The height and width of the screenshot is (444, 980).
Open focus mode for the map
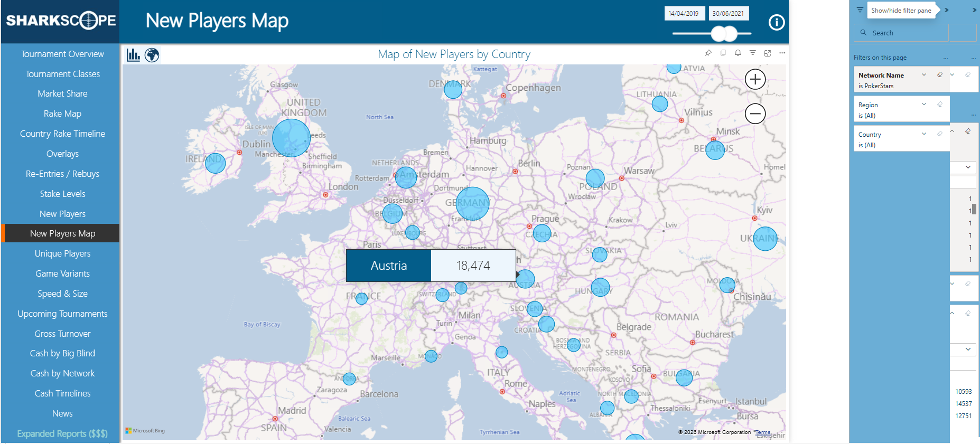pyautogui.click(x=768, y=53)
